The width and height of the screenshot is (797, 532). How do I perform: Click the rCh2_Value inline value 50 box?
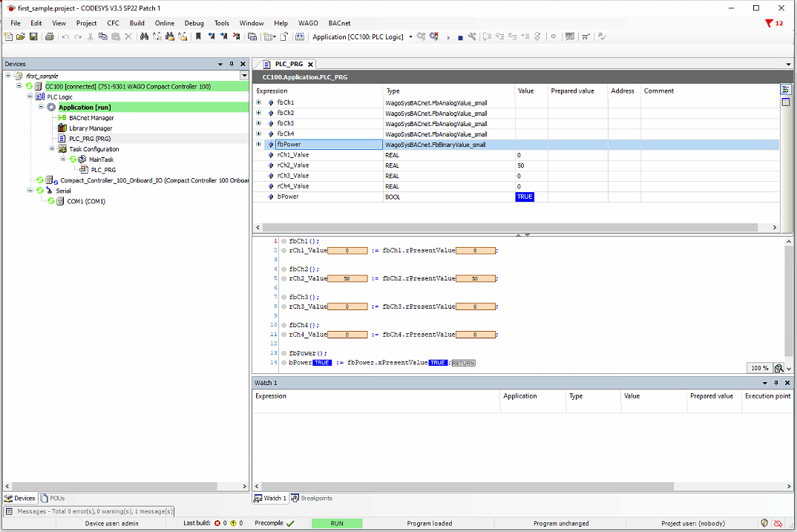point(347,278)
